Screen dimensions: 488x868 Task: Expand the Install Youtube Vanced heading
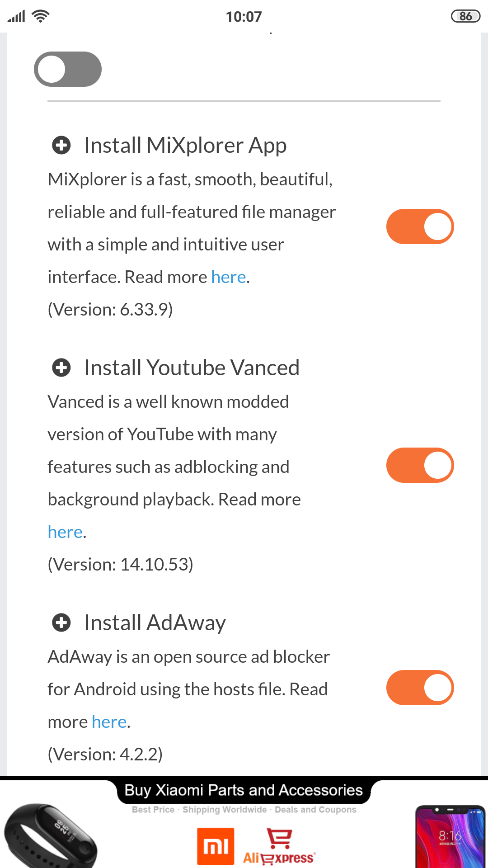coord(192,368)
